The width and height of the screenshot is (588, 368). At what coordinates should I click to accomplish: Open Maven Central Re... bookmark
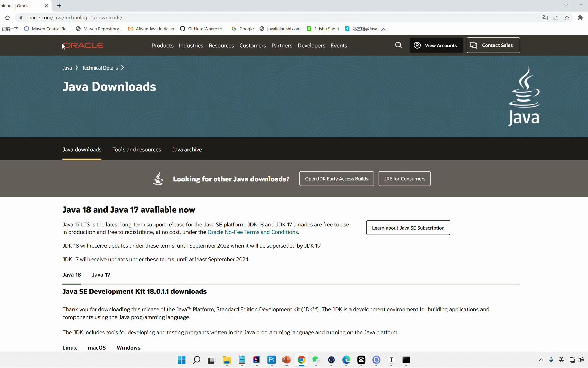tap(47, 29)
